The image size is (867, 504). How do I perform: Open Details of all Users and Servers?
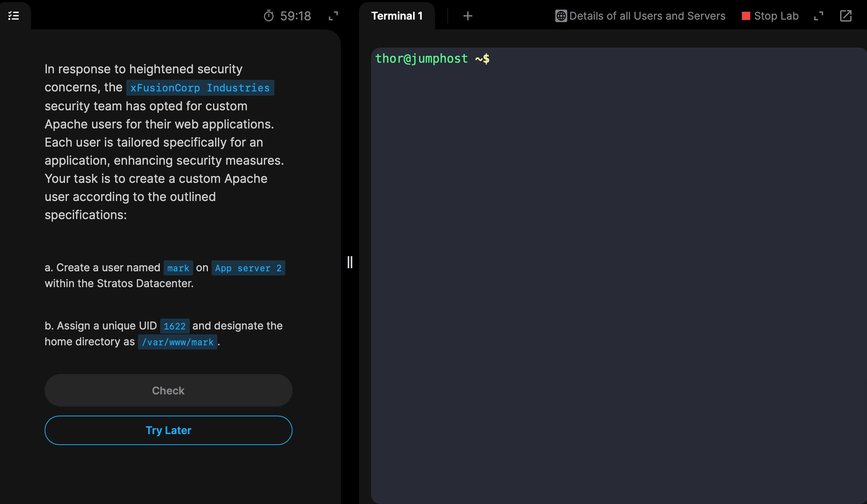point(647,16)
